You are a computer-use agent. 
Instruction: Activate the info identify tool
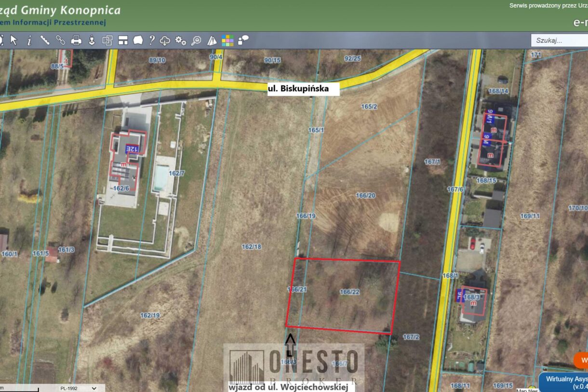(x=29, y=40)
